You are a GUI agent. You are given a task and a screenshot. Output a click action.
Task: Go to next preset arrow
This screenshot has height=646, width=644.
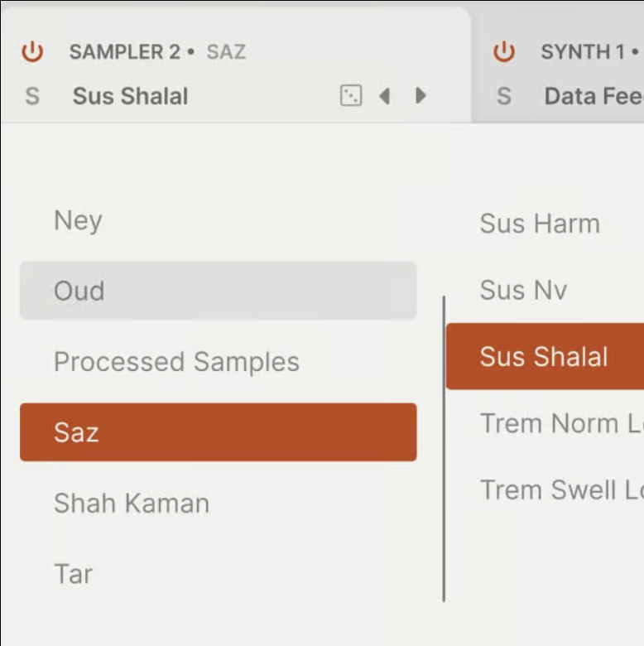pyautogui.click(x=421, y=96)
